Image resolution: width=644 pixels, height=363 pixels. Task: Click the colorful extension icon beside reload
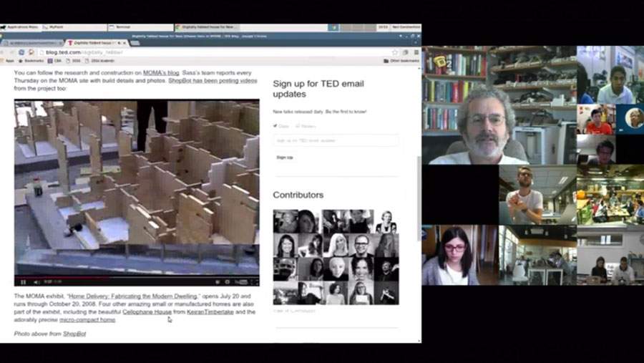(31, 52)
